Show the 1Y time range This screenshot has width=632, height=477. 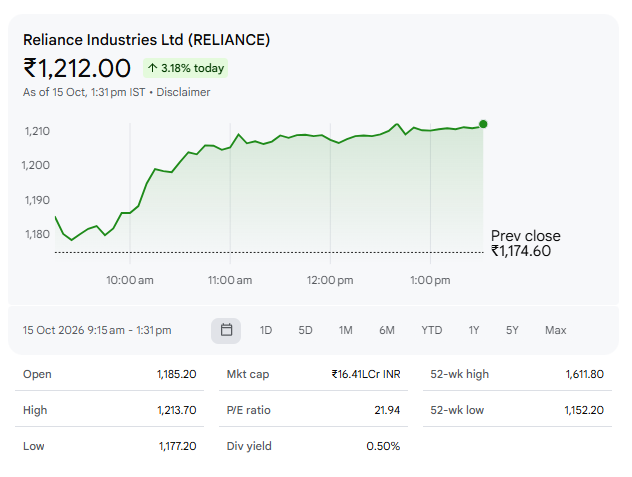coord(474,330)
